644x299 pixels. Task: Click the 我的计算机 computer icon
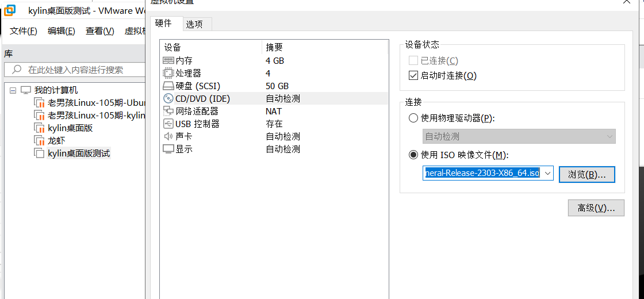(x=26, y=90)
